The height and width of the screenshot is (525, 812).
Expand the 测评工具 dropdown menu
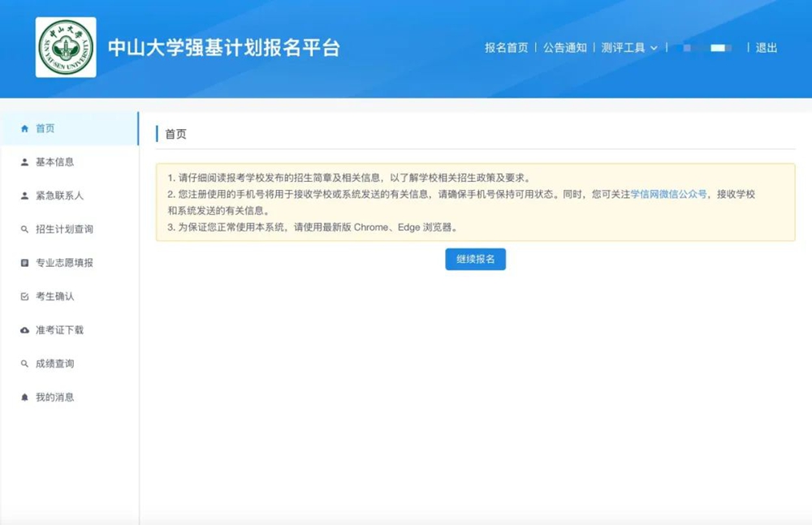point(629,48)
